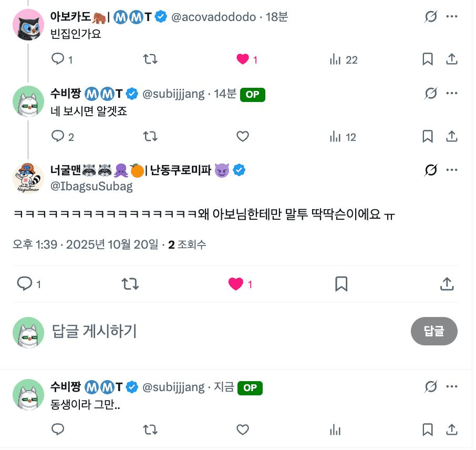The height and width of the screenshot is (450, 476).
Task: Toggle the like on 너굴맨's main tweet
Action: (236, 284)
